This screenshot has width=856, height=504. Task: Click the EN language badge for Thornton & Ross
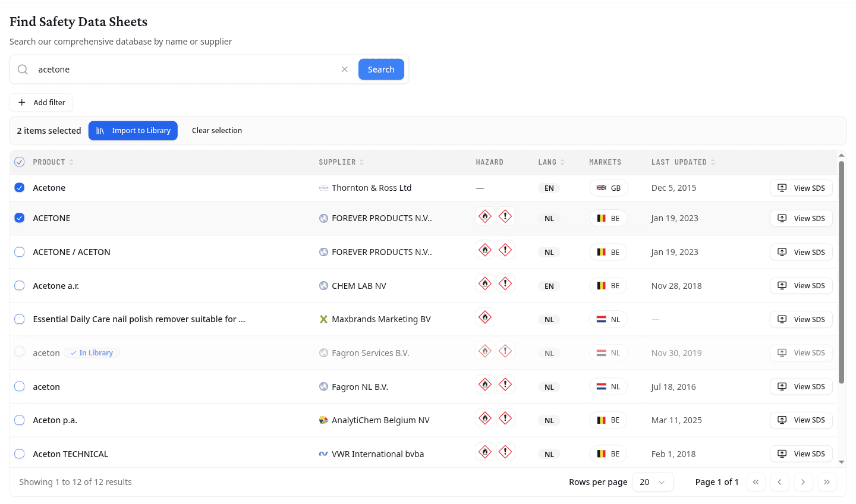point(549,188)
